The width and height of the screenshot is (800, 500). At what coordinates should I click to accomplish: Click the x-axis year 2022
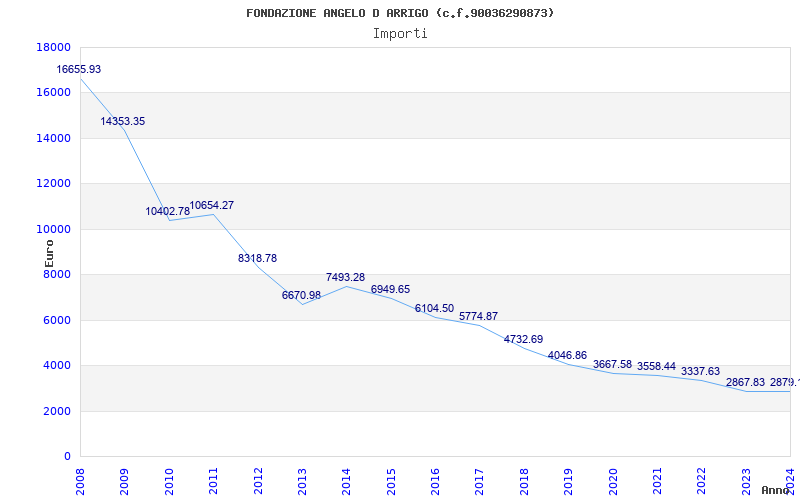coord(702,481)
